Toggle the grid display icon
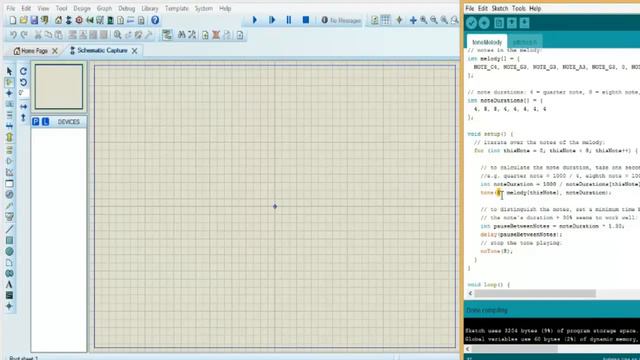Screen dimensions: 640x360 385,20
